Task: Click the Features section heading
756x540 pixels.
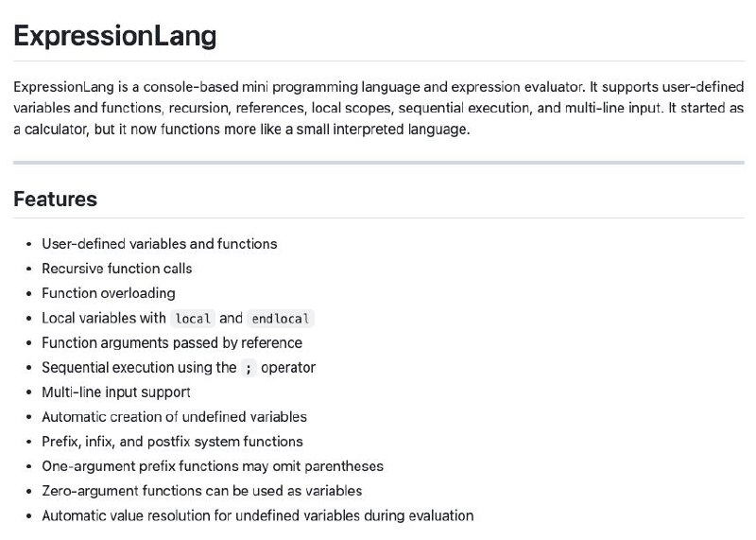Action: (x=55, y=200)
